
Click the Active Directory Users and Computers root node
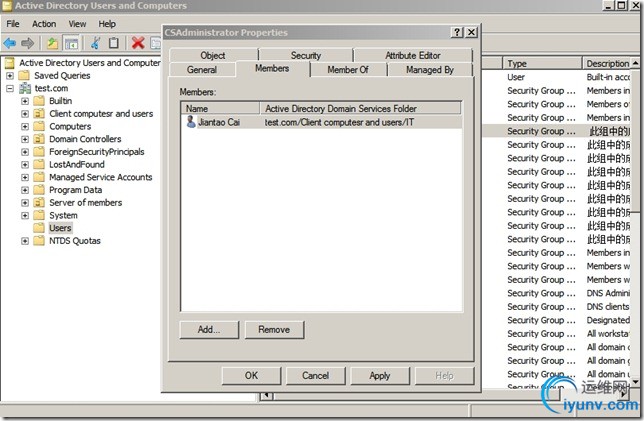[x=90, y=63]
